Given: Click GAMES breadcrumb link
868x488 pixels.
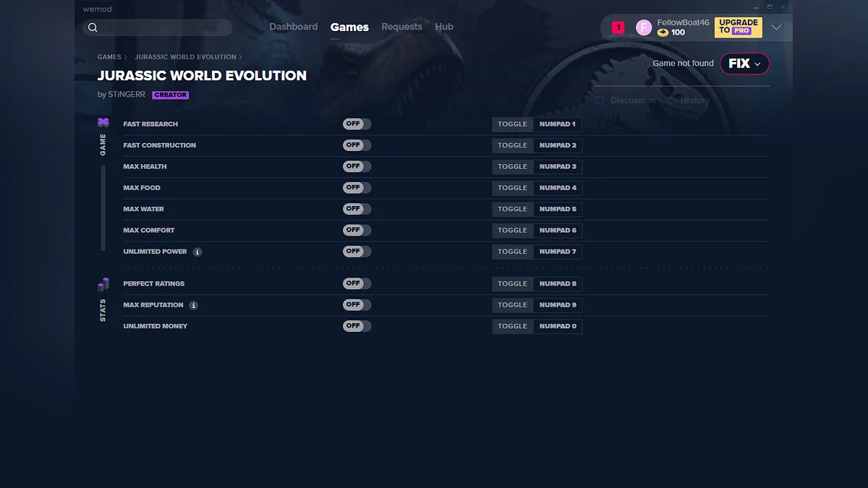Looking at the screenshot, I should [x=109, y=57].
